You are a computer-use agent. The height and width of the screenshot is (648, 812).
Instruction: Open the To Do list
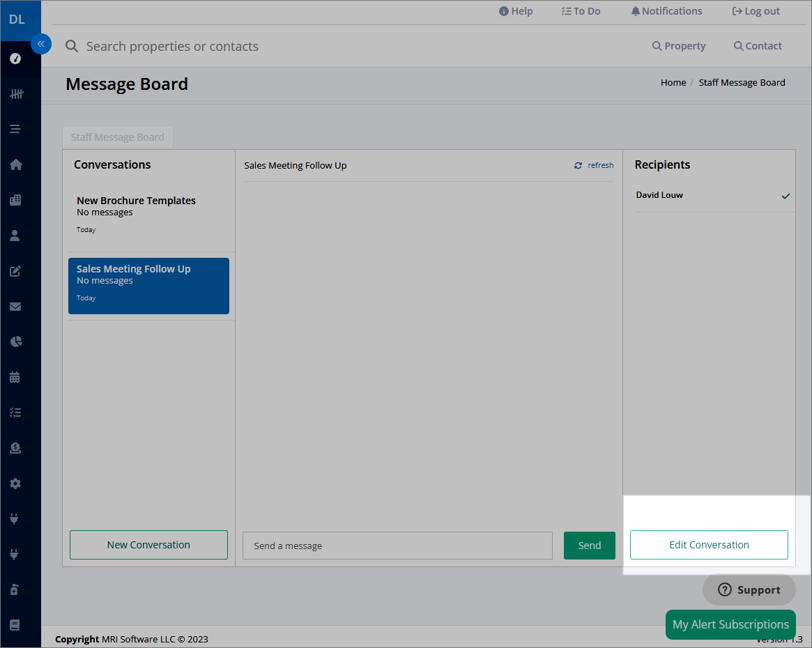click(581, 11)
